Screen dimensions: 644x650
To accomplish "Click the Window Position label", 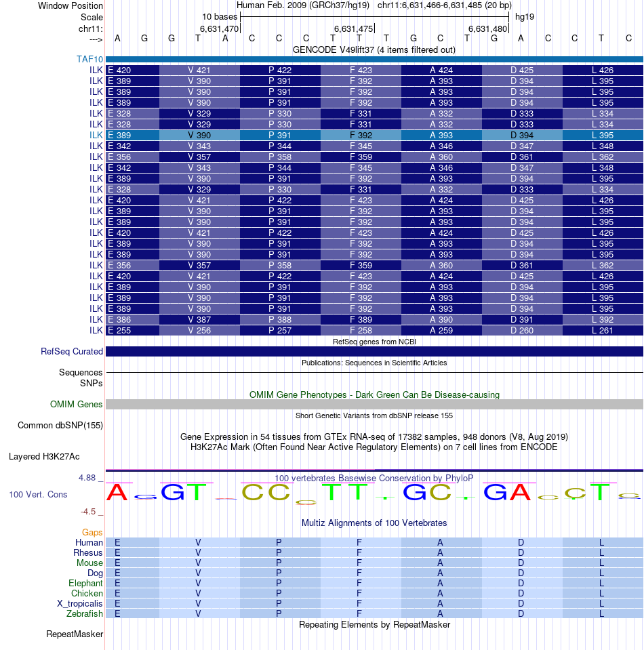I will click(71, 6).
